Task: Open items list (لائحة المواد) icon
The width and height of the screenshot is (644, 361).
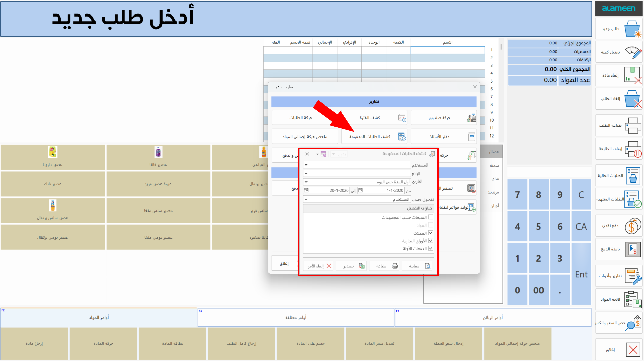Action: point(633,299)
